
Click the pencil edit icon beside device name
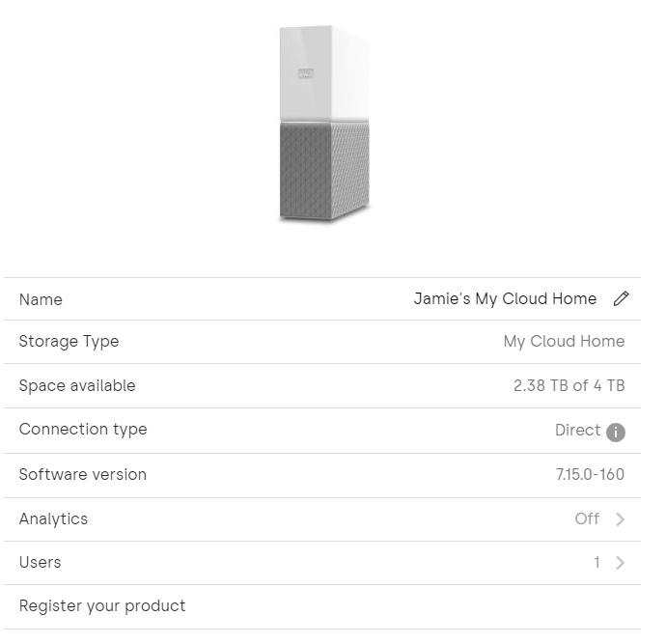(622, 299)
